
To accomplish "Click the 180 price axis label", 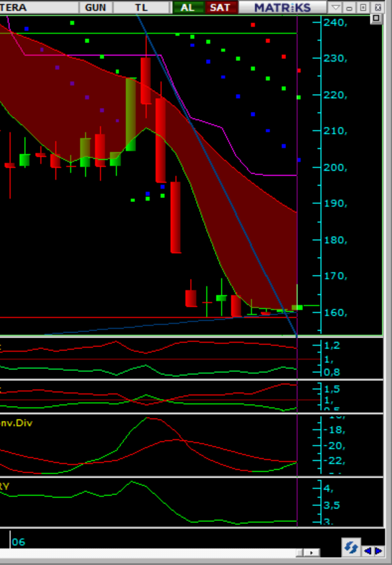I will [x=335, y=240].
